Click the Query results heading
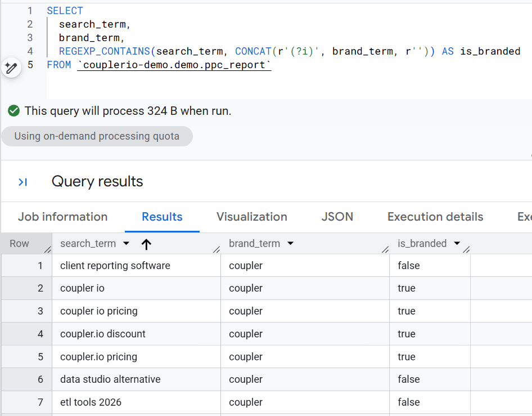This screenshot has width=532, height=416. click(97, 181)
